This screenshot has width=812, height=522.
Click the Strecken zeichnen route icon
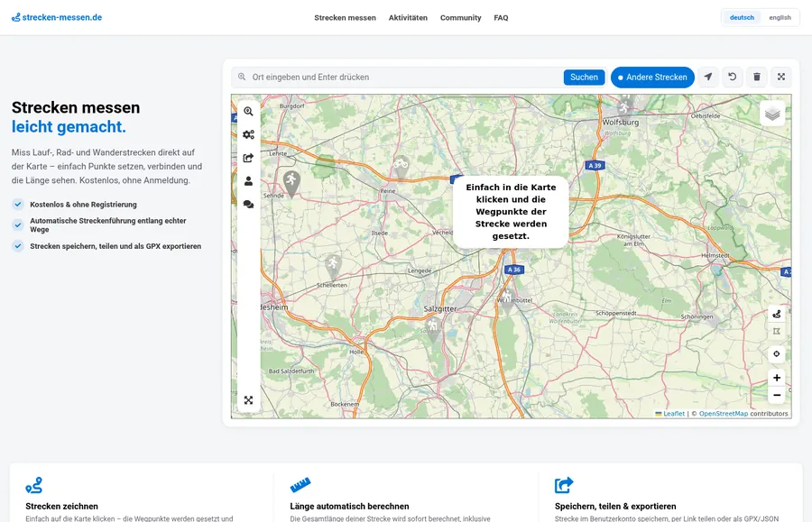point(34,485)
